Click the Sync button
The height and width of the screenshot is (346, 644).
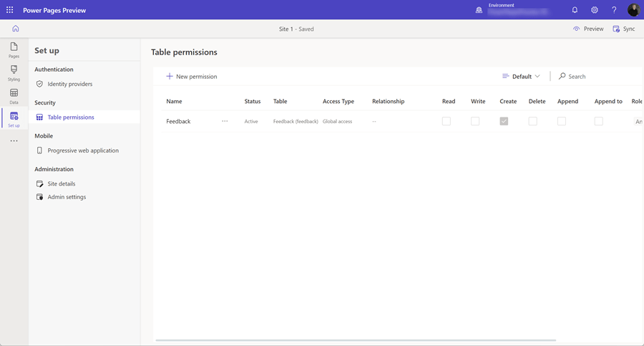tap(624, 29)
